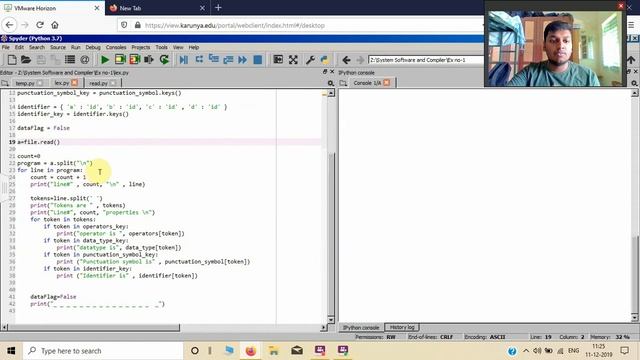Open the outline list icon
Viewport: 640px width, 360px height.
click(70, 60)
